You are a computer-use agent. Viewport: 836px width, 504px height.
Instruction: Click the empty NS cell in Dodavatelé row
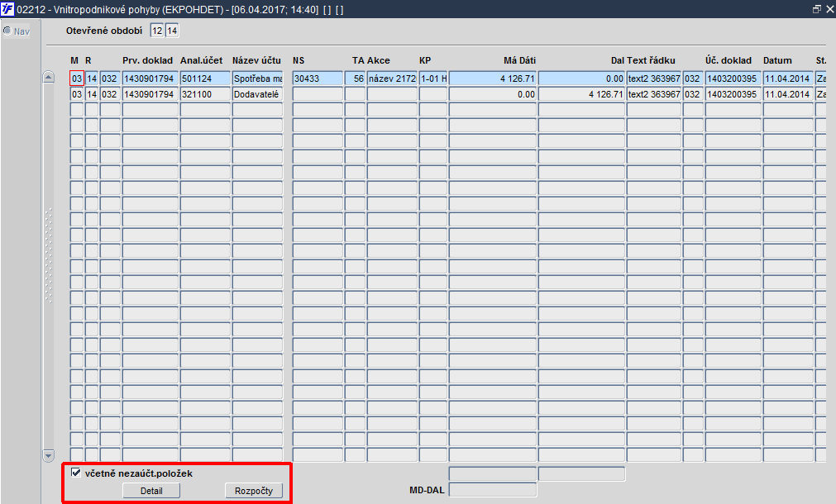point(318,94)
